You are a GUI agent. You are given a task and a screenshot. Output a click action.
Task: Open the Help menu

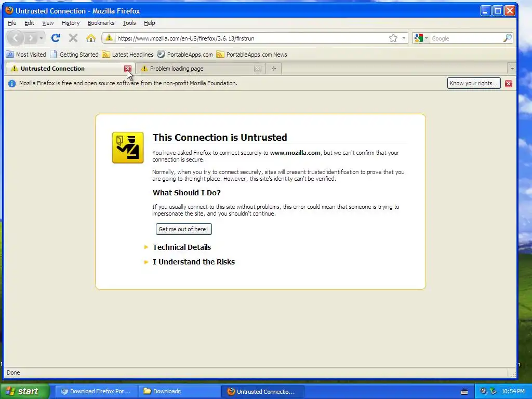point(149,23)
